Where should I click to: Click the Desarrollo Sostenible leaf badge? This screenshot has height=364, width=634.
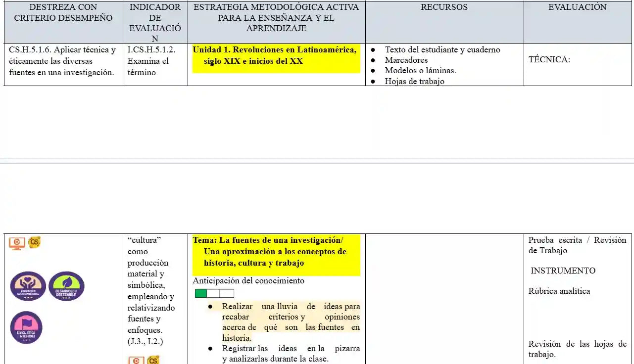coord(66,286)
